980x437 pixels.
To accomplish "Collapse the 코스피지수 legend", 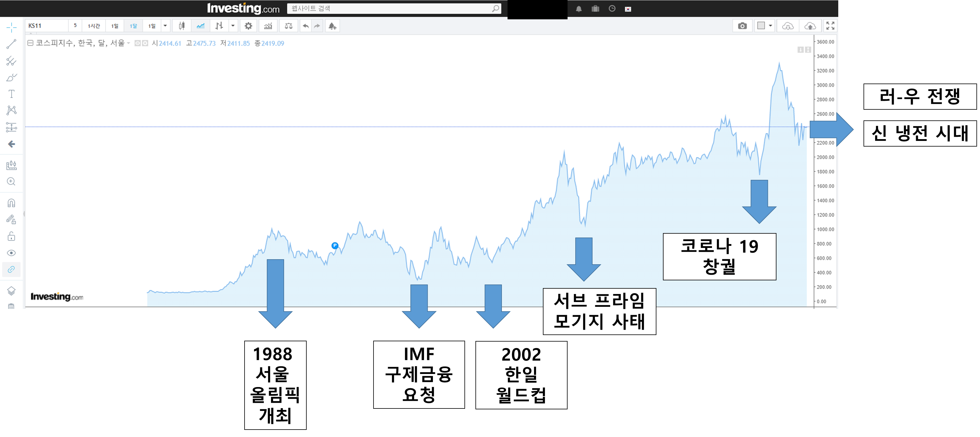I will tap(30, 43).
